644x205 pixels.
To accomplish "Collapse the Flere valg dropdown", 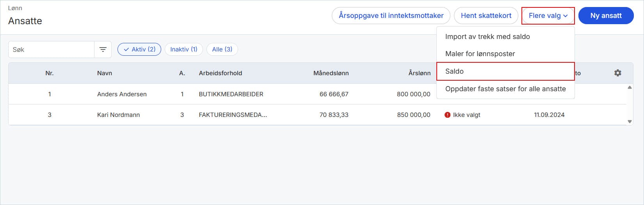I will point(548,16).
